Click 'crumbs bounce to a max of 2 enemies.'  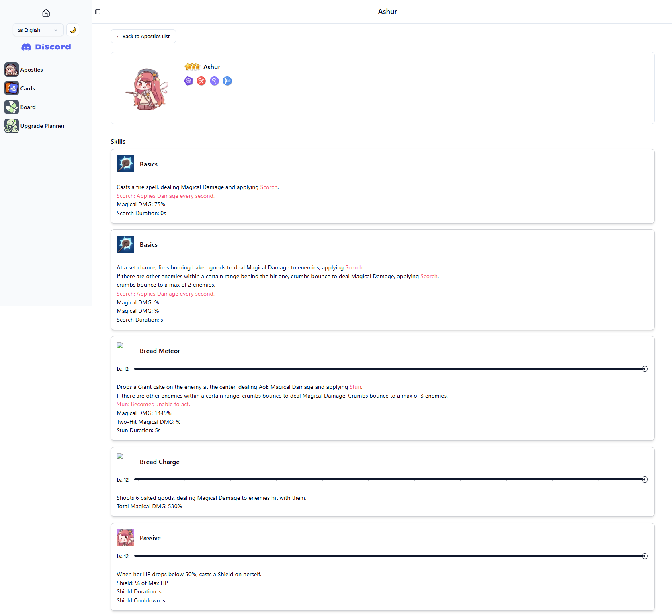tap(166, 285)
